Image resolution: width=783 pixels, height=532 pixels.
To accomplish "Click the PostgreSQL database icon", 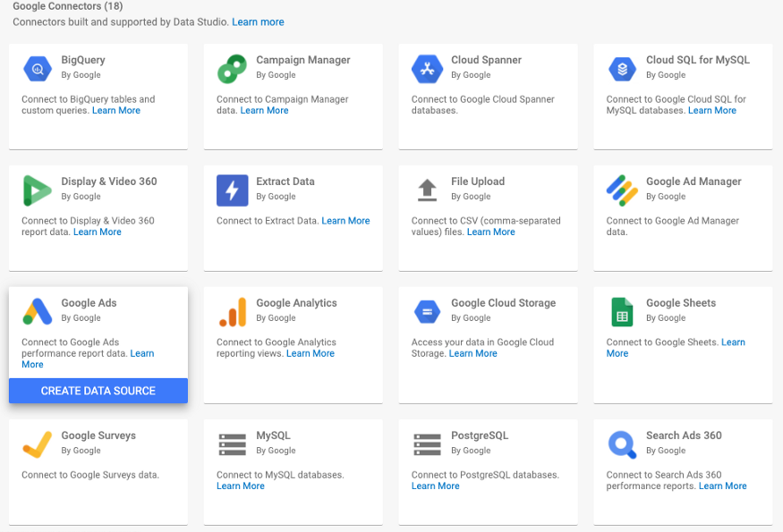I will (x=427, y=443).
